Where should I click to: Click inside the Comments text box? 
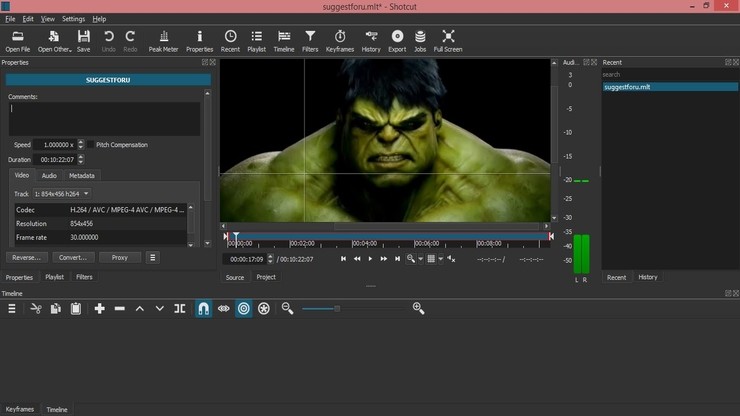[x=104, y=119]
